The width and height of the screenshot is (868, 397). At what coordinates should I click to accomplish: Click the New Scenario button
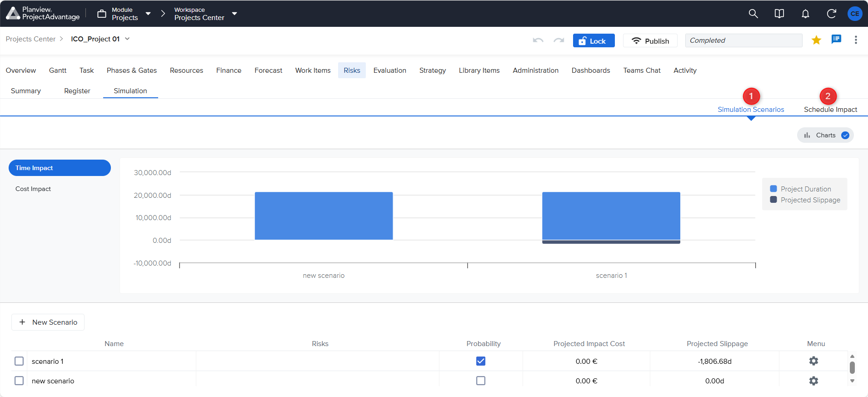[48, 322]
